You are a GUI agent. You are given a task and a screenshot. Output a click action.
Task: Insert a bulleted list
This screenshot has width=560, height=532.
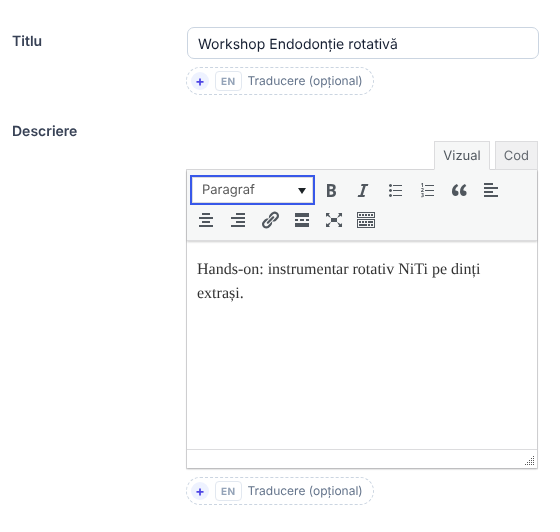tap(395, 190)
